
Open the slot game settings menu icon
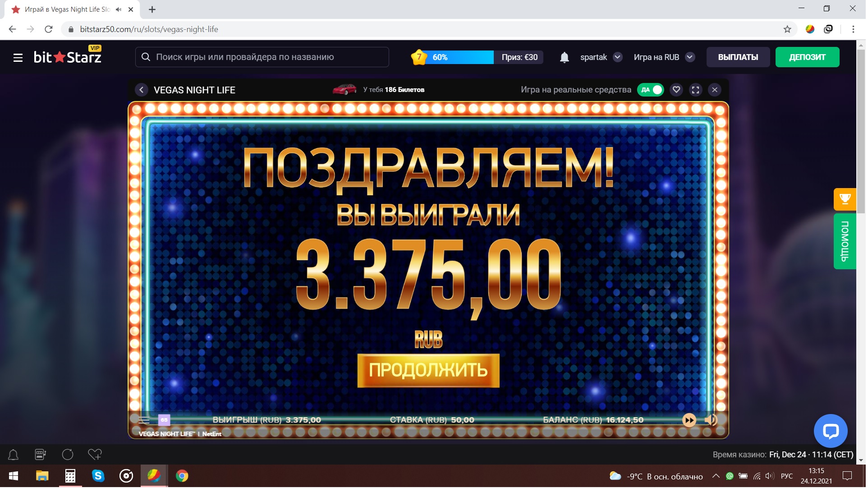click(x=144, y=421)
